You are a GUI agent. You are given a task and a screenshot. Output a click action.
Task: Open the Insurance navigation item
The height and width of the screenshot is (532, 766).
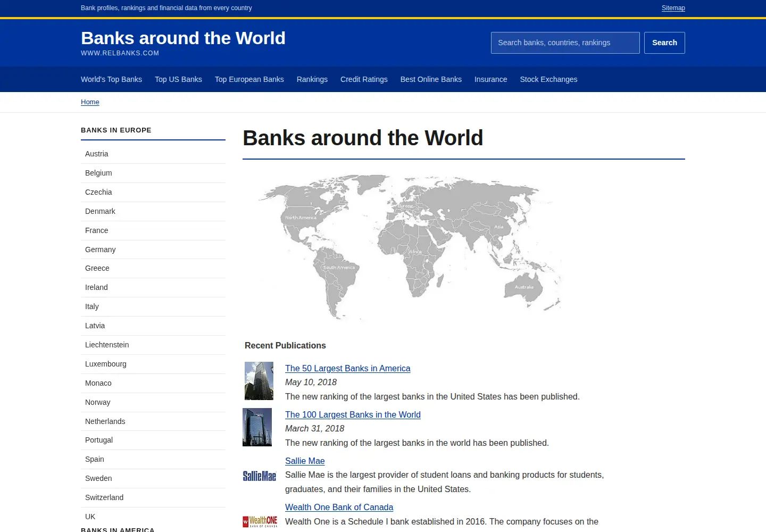pyautogui.click(x=490, y=79)
